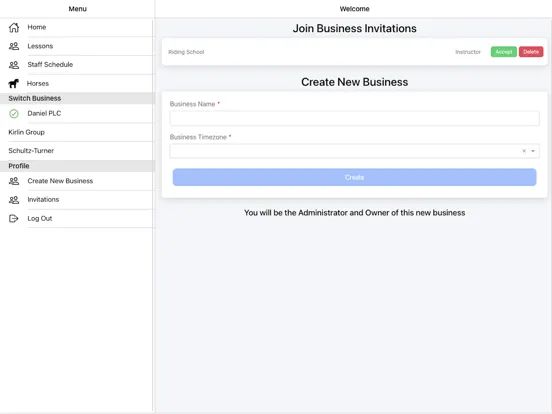The height and width of the screenshot is (414, 552).
Task: Open Create New Business menu item
Action: pos(77,181)
